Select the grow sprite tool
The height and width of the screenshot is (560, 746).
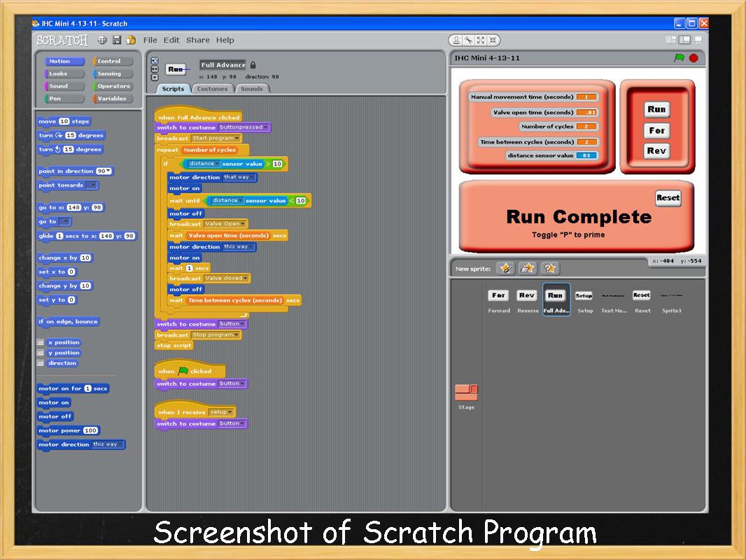tap(481, 41)
